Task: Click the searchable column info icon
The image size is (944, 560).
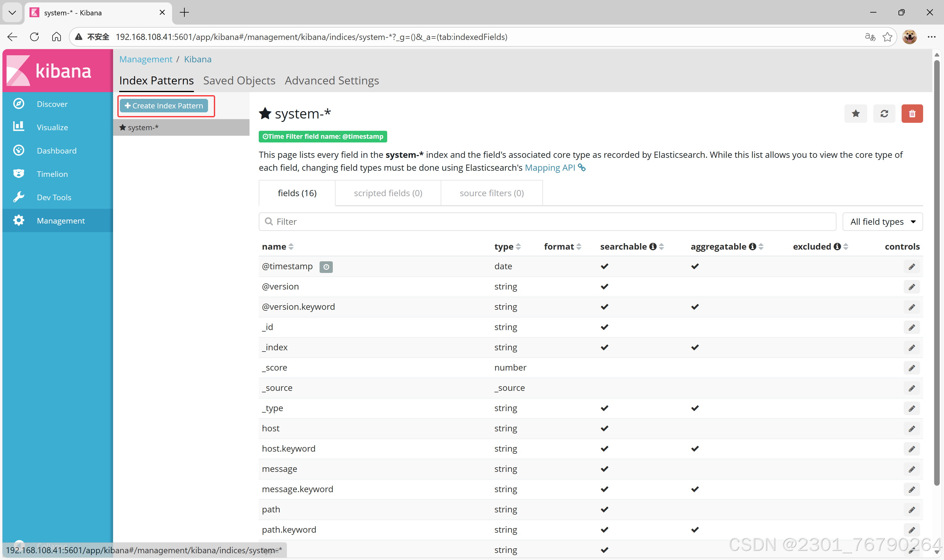Action: point(653,247)
